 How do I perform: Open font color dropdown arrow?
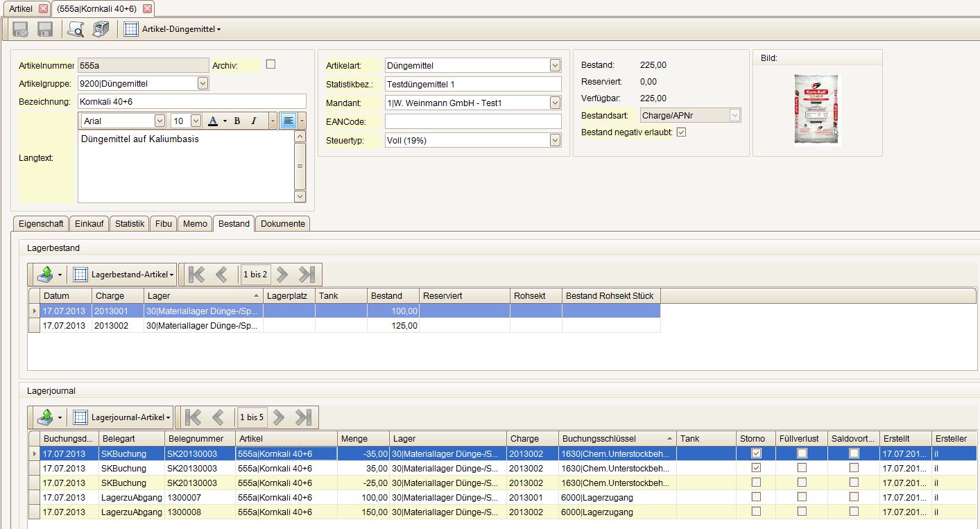tap(225, 121)
